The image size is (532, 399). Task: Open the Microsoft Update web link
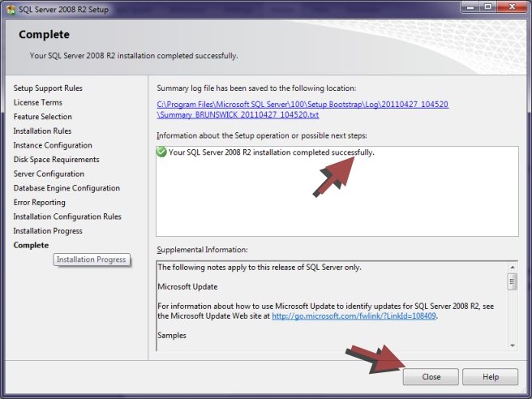pos(354,316)
